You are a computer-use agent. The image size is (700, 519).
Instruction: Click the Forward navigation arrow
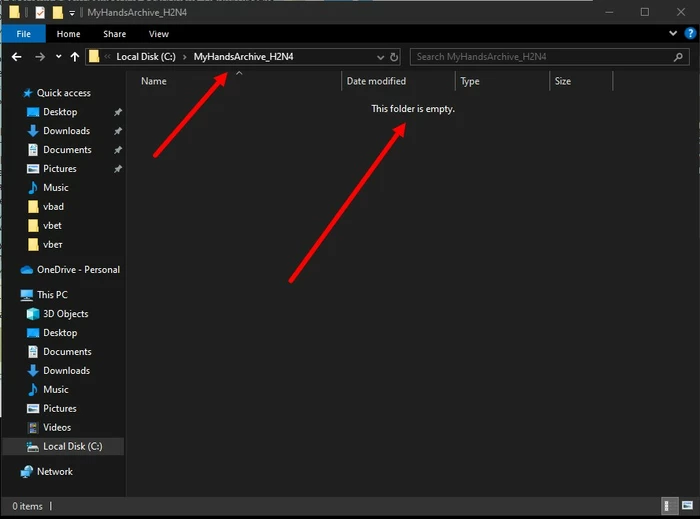pyautogui.click(x=40, y=57)
